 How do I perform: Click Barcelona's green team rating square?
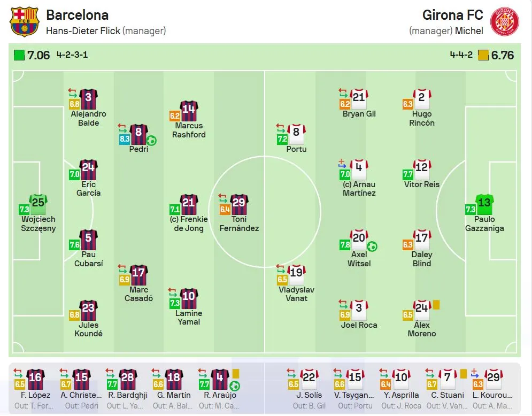click(x=19, y=55)
